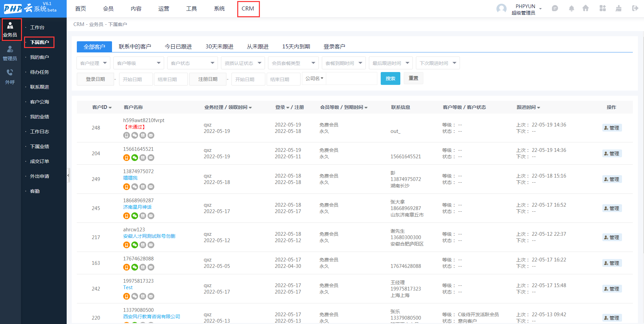Screen dimensions: 644x324
Task: Click the logout icon in header
Action: click(635, 8)
